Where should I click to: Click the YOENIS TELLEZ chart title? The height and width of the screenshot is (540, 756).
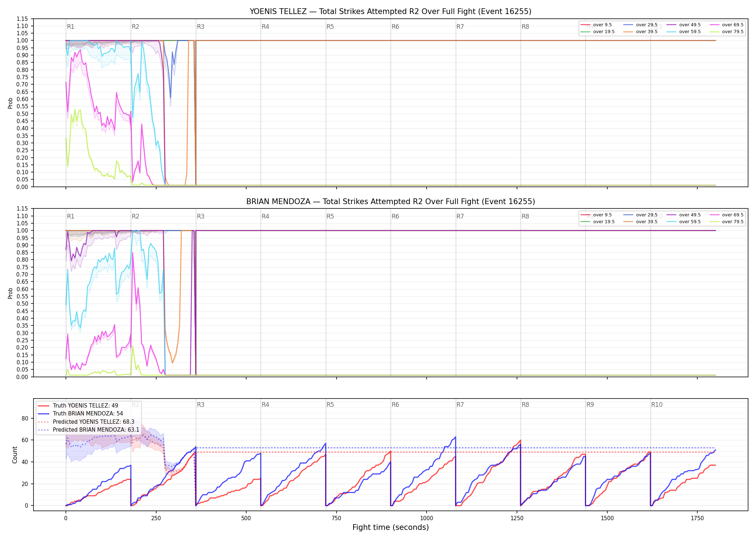(x=391, y=12)
